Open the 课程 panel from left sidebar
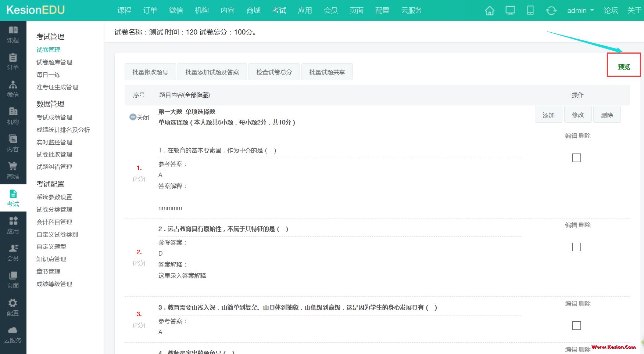The height and width of the screenshot is (354, 644). coord(13,35)
